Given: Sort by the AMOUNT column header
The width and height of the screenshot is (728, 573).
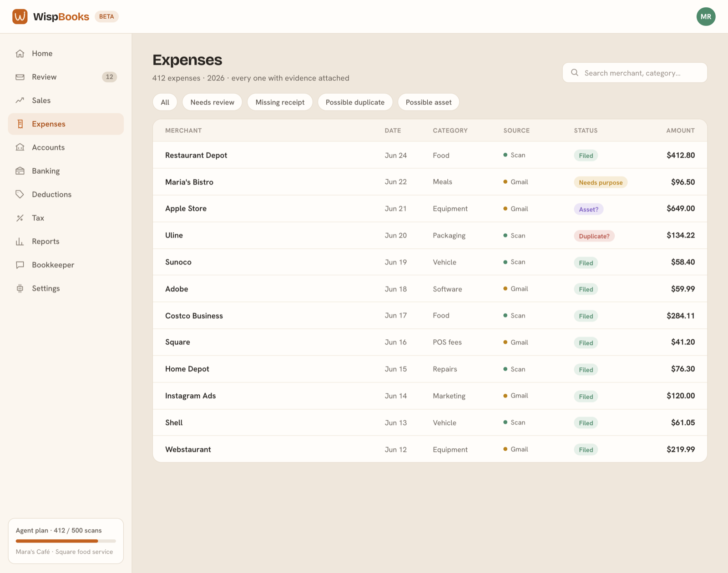Looking at the screenshot, I should 680,131.
